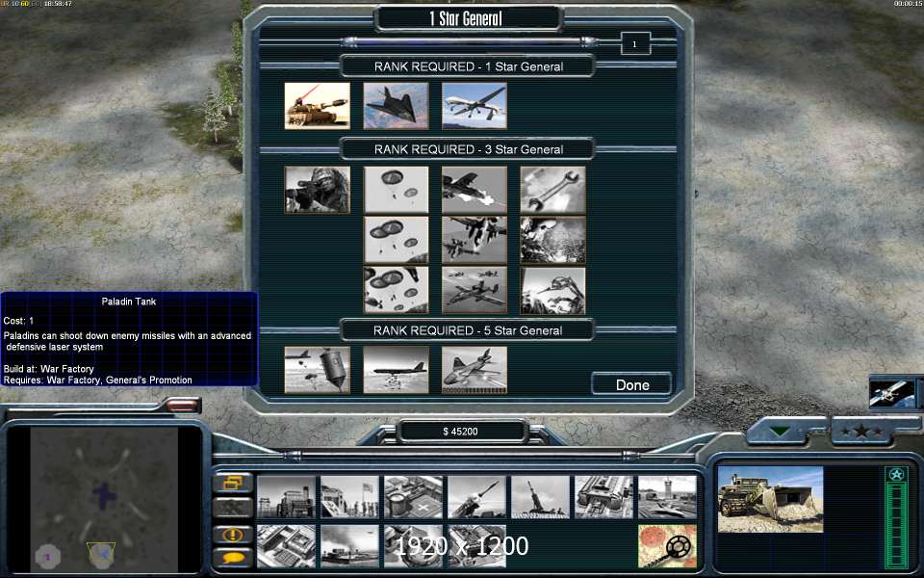This screenshot has height=578, width=924.
Task: Click the RANK REQUIRED - 1 Star General header
Action: pyautogui.click(x=469, y=66)
